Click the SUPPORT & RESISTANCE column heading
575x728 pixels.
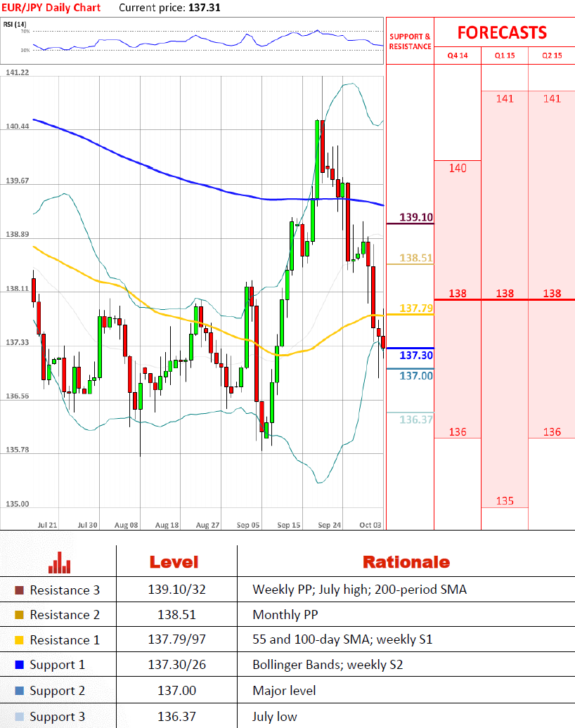[x=410, y=41]
